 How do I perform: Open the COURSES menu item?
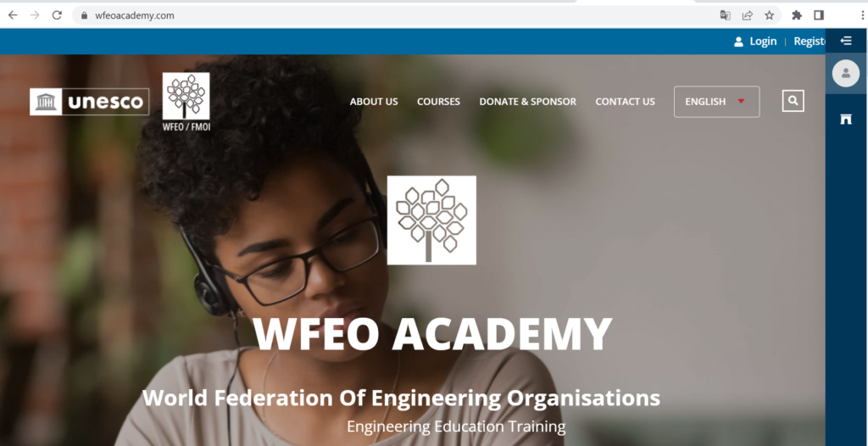438,102
